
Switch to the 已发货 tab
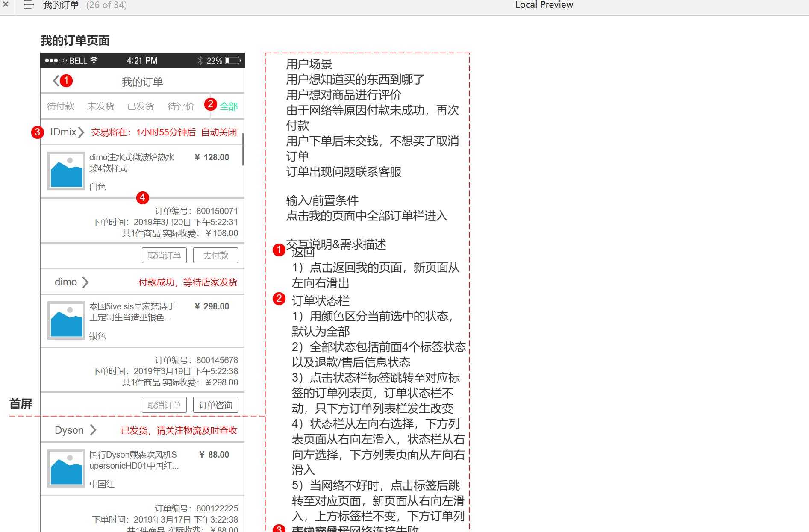(x=140, y=106)
